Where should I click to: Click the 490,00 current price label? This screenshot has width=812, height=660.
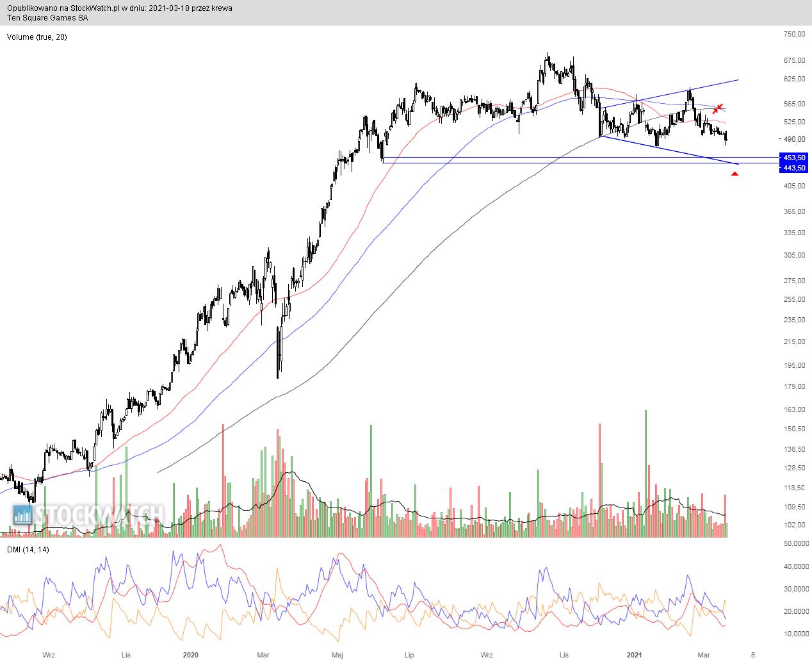tap(794, 139)
